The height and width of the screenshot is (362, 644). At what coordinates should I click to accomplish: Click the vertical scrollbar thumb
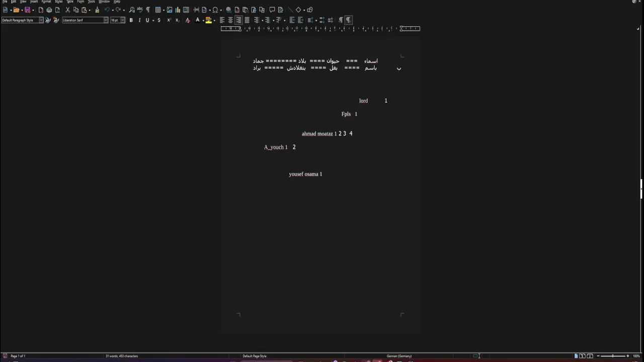[x=641, y=189]
